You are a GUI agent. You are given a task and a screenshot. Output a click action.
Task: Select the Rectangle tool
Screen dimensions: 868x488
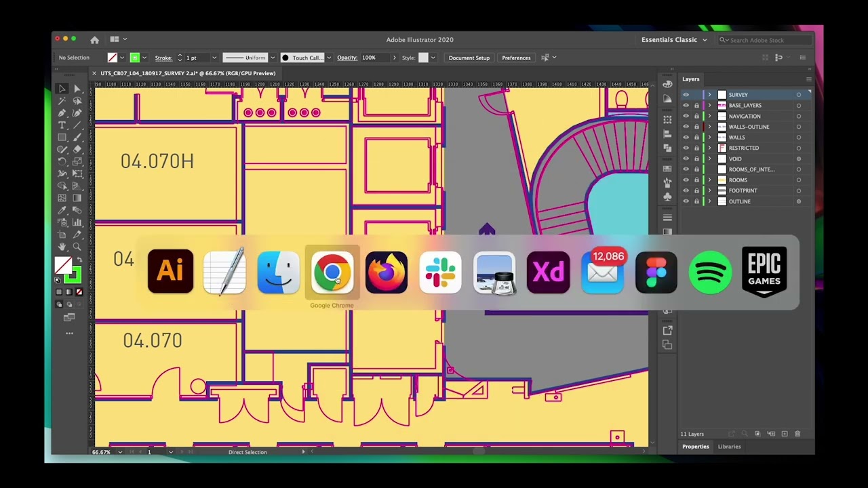(x=62, y=137)
